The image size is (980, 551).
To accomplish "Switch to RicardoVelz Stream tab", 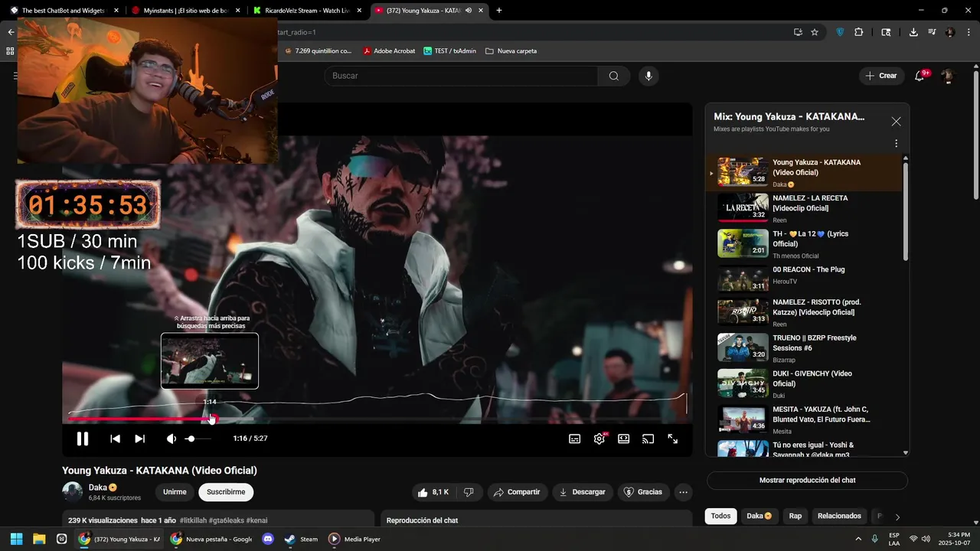I will (306, 11).
